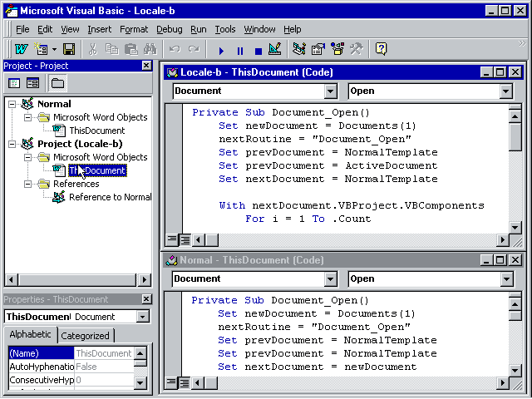Image resolution: width=532 pixels, height=399 pixels.
Task: Enable Full Module View in Locale-b code window
Action: [x=185, y=240]
